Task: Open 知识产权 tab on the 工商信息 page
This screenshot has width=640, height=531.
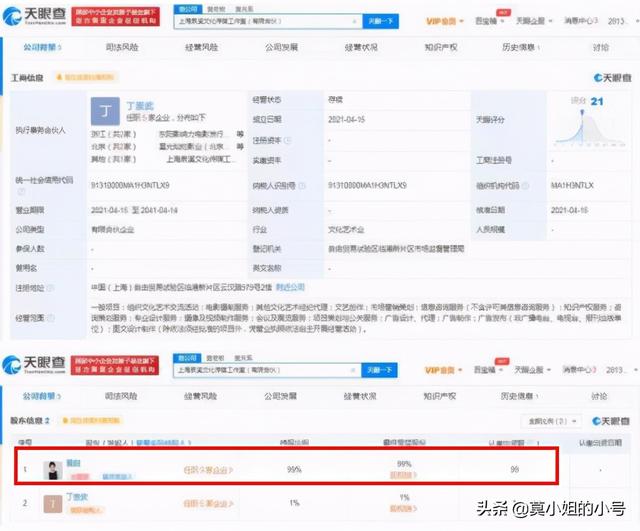Action: click(x=441, y=47)
